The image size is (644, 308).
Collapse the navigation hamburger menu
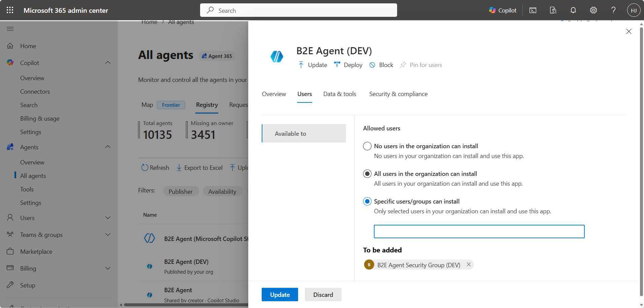click(x=10, y=29)
